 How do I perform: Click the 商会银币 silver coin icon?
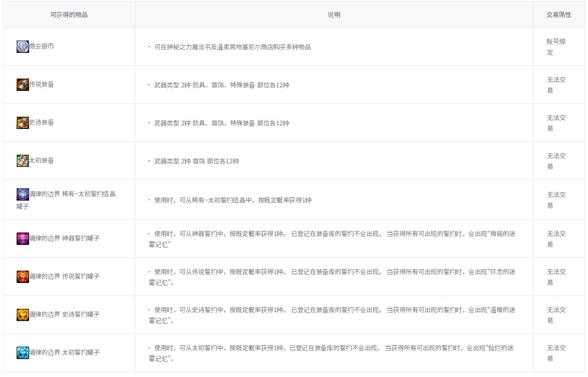click(x=23, y=47)
